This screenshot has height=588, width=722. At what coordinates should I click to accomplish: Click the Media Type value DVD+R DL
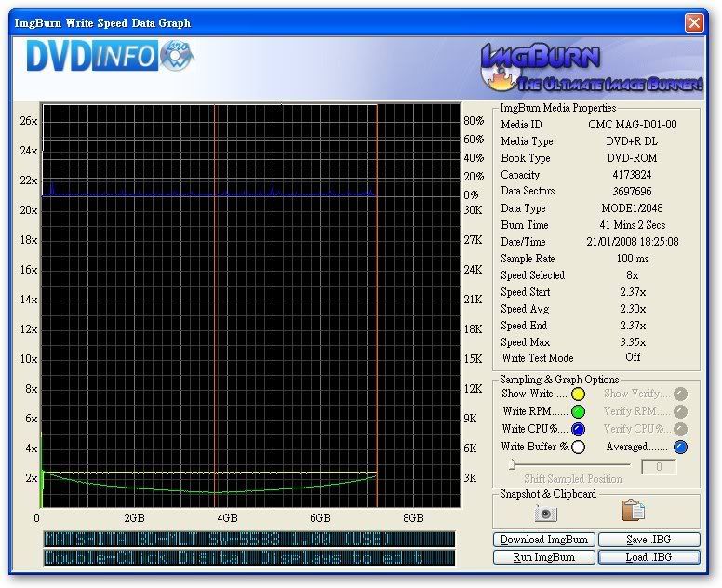(632, 141)
